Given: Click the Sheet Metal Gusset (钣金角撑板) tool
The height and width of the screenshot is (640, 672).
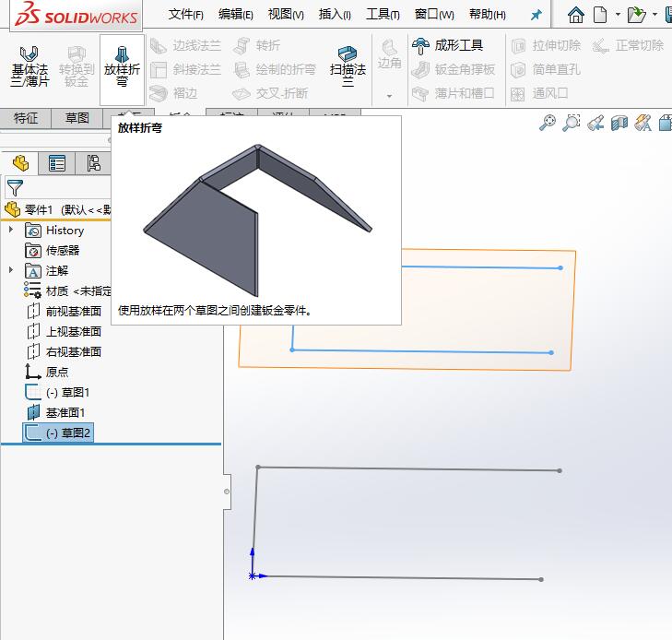Looking at the screenshot, I should tap(453, 69).
